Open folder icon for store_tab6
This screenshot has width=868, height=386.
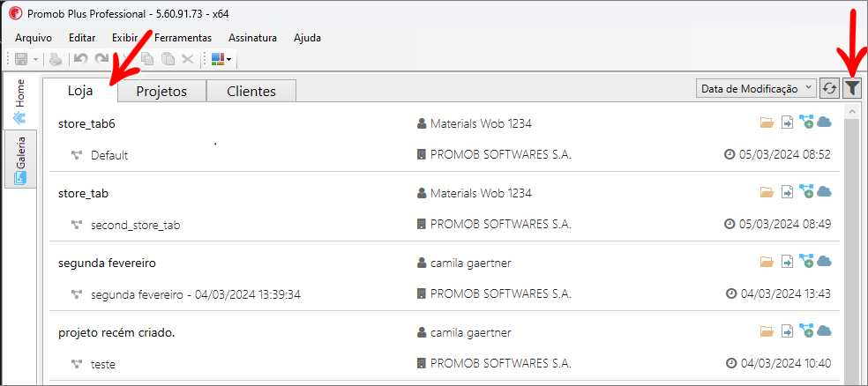coord(767,122)
